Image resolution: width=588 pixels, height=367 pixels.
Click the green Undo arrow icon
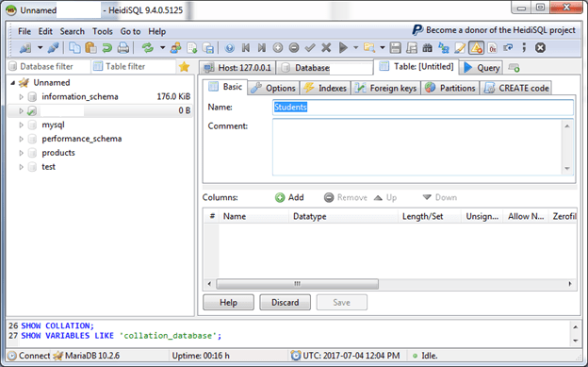pyautogui.click(x=106, y=48)
